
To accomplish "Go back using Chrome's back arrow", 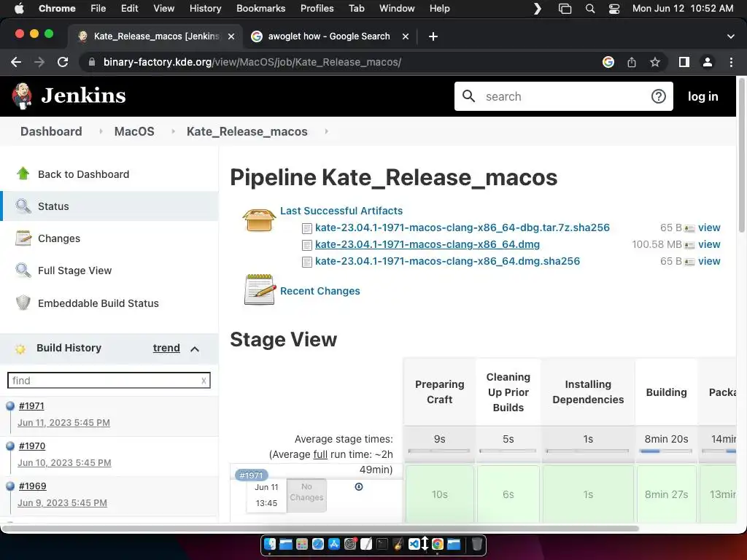I will pos(16,62).
